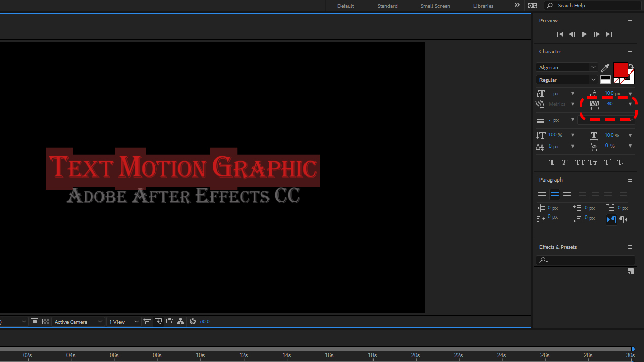Set text color to no fill
Screen dimensions: 644x362
pyautogui.click(x=616, y=80)
